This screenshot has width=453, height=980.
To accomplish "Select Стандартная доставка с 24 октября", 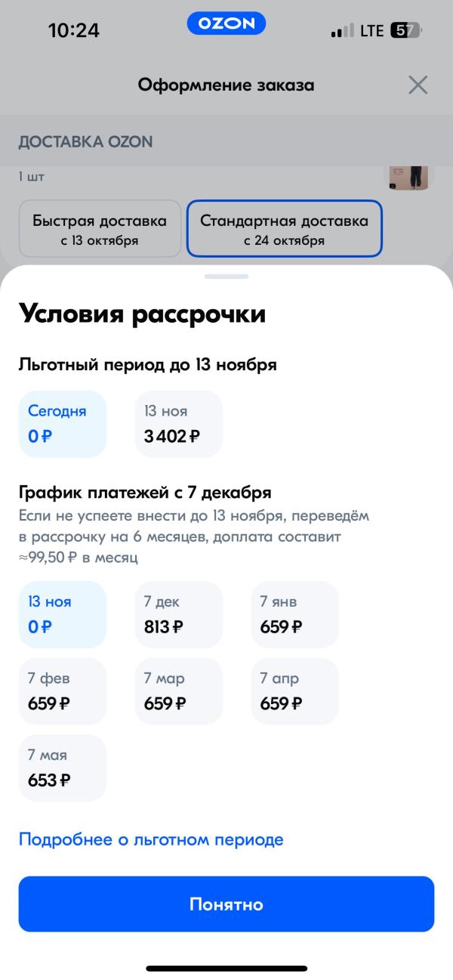I will (285, 229).
